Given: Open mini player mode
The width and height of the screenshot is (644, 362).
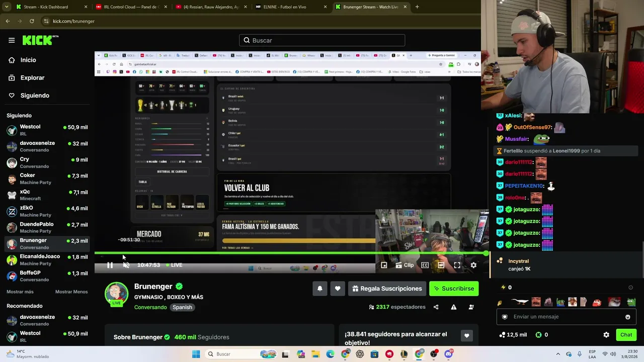Looking at the screenshot, I should (x=384, y=265).
